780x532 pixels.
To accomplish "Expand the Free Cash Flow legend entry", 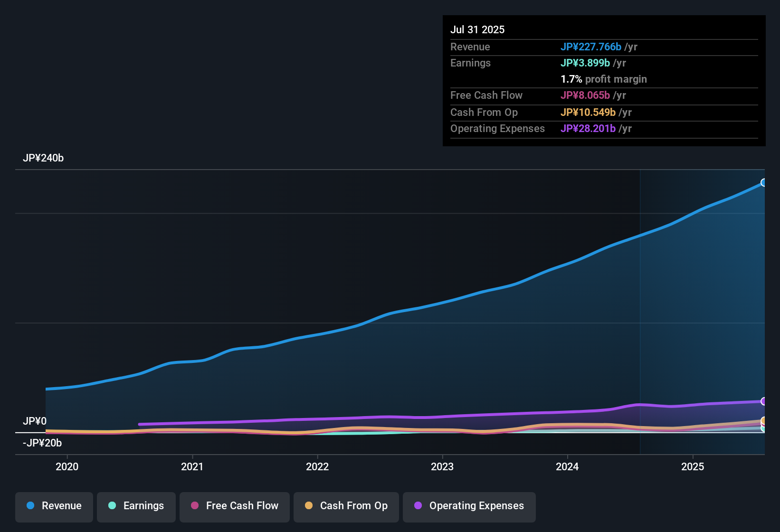I will [x=234, y=506].
